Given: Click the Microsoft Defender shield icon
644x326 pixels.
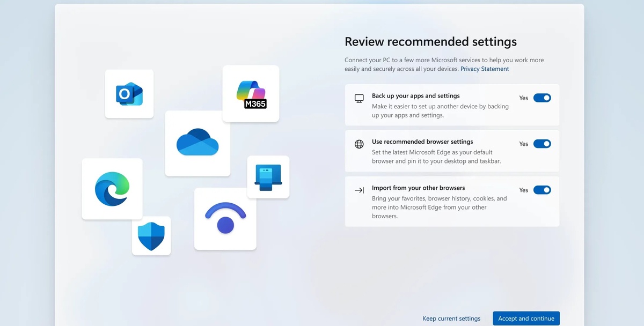Looking at the screenshot, I should coord(151,236).
